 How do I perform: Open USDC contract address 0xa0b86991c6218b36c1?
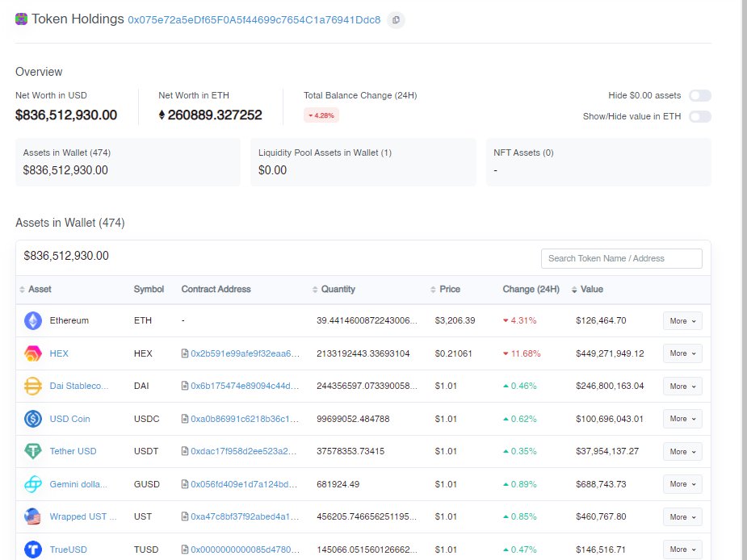pos(245,419)
